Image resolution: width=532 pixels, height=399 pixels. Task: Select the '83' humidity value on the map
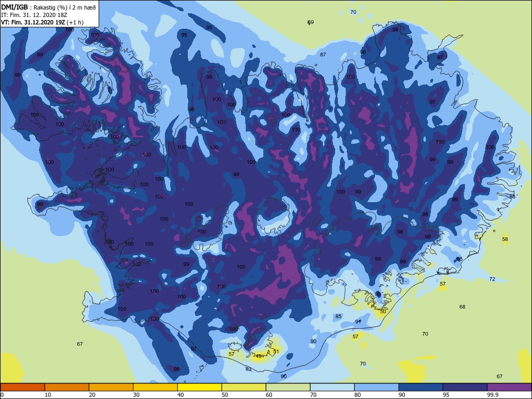click(x=248, y=369)
